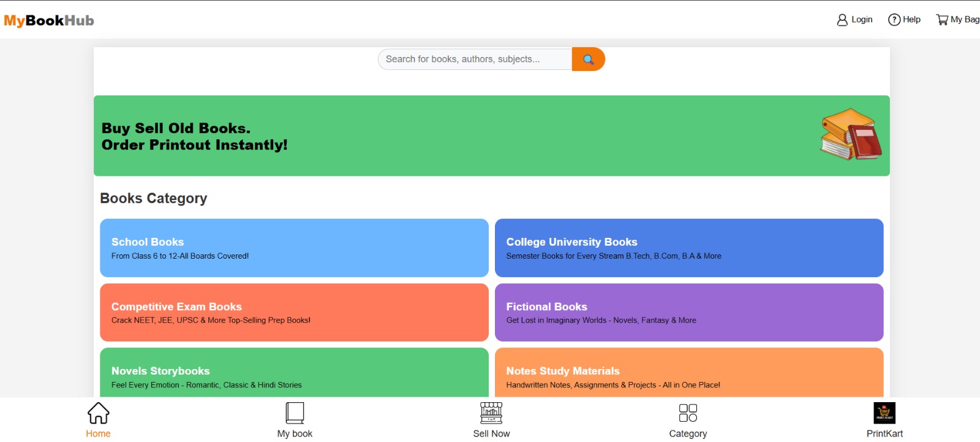Select the PrintKart tab label
Viewport: 980px width, 442px height.
pyautogui.click(x=884, y=433)
